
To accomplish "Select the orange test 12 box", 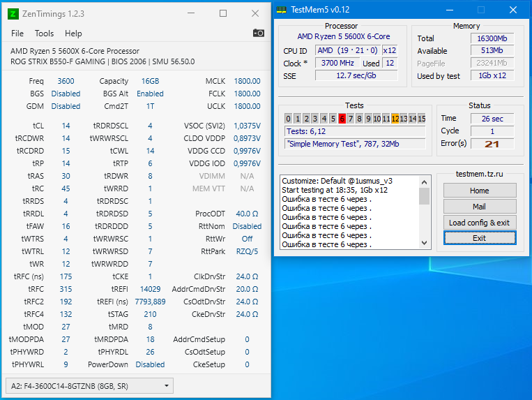I will [395, 119].
